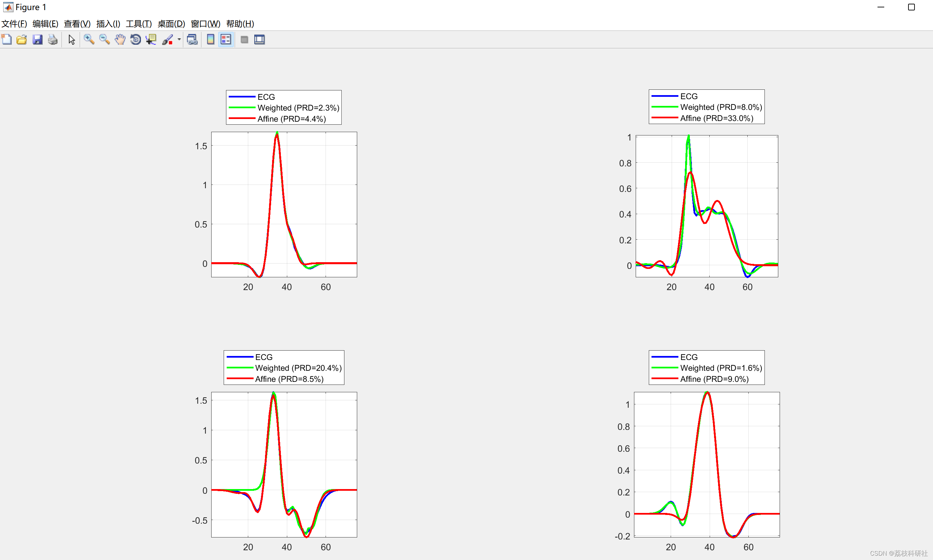Activate the Rotate 3D tool
Screen dimensions: 933x560
135,40
